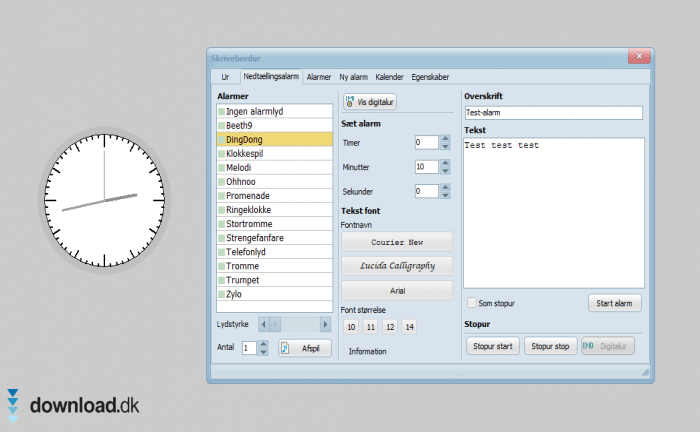The width and height of the screenshot is (700, 432).
Task: Click the green icon beside Klokkespil
Action: pyautogui.click(x=221, y=154)
